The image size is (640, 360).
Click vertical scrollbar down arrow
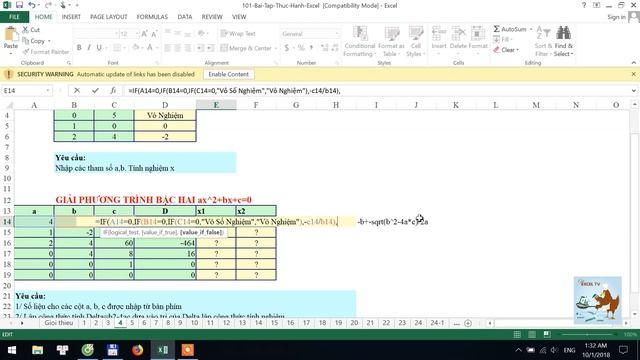click(x=635, y=314)
